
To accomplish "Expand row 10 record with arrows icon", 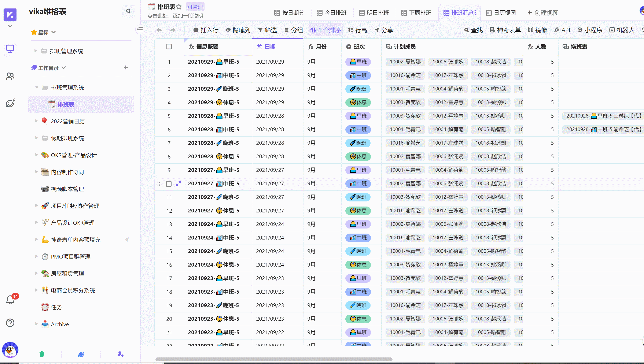I will pos(178,184).
